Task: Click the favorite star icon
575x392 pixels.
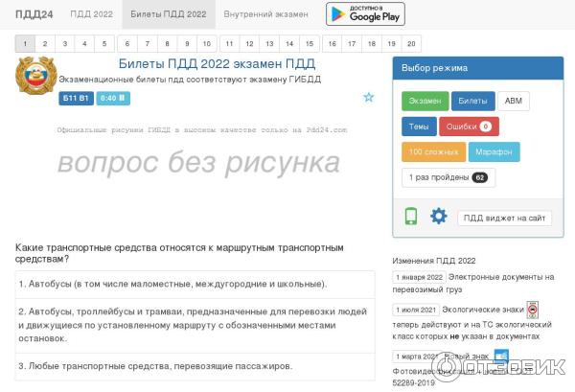Action: tap(369, 97)
